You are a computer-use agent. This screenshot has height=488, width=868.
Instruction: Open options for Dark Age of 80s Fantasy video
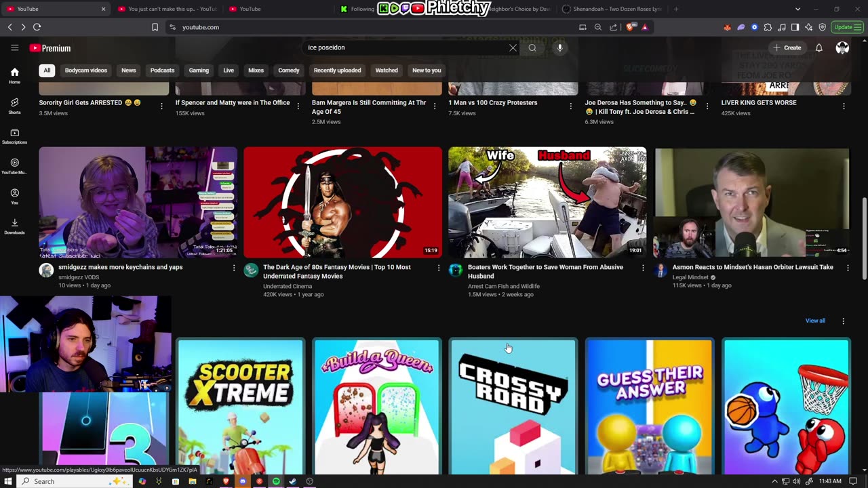[x=439, y=268]
